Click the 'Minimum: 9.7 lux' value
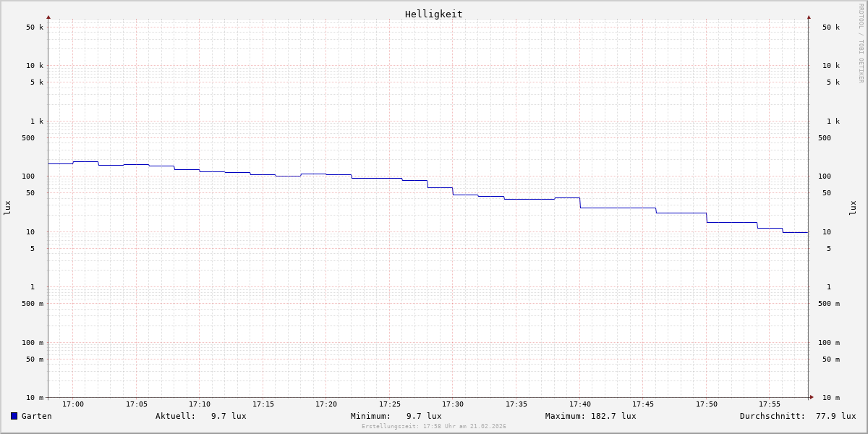This screenshot has height=434, width=868. click(396, 416)
